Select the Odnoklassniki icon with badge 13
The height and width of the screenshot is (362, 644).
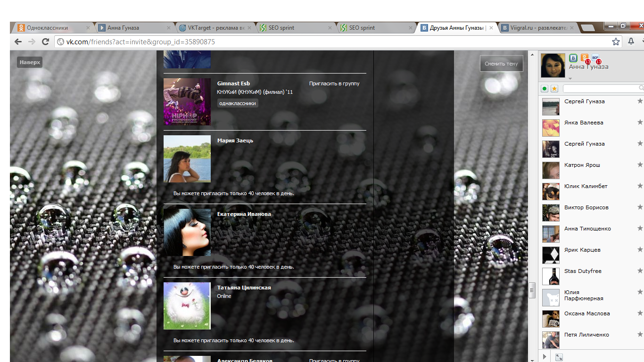click(x=585, y=58)
